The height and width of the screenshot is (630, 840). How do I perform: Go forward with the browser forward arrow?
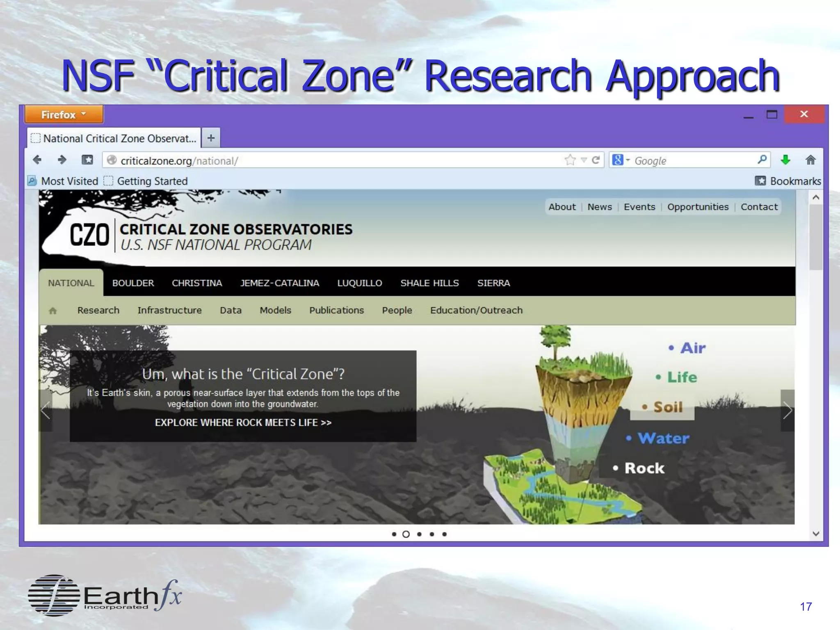click(62, 160)
